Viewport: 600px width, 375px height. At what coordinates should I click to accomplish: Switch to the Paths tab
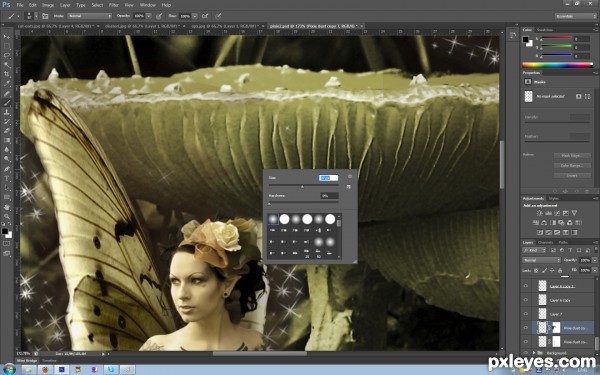coord(563,242)
